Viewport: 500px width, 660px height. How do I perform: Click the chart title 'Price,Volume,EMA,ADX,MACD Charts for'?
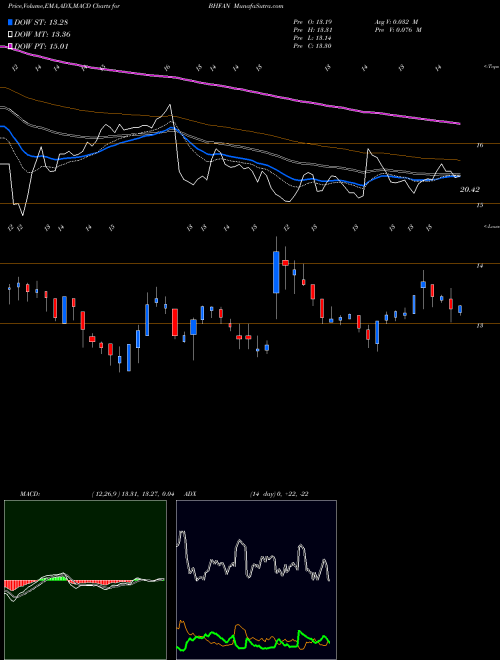pos(64,6)
